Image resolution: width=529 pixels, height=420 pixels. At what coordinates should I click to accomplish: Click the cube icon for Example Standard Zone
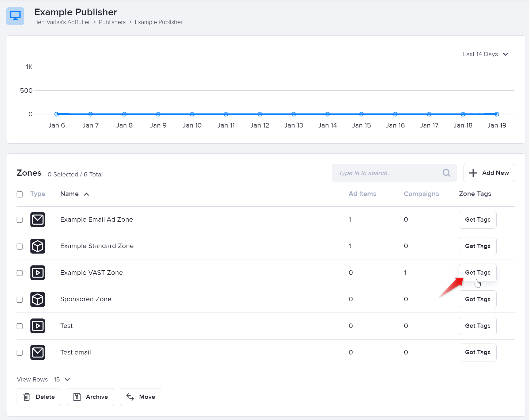tap(37, 246)
